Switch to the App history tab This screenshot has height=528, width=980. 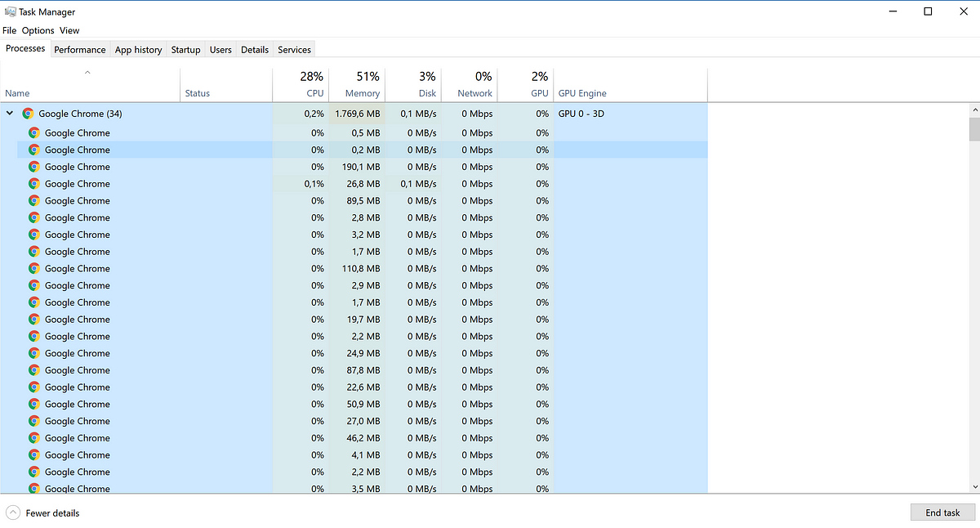(138, 50)
